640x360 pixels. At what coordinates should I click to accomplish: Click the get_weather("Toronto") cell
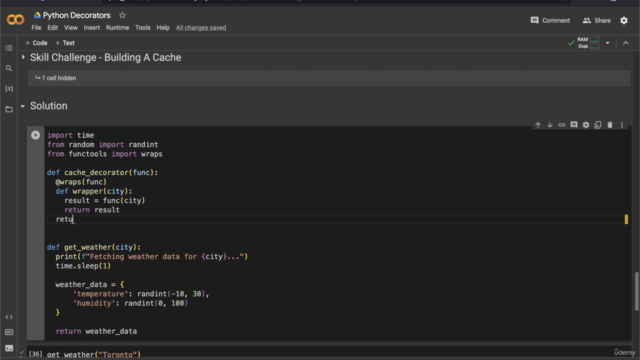pos(94,354)
